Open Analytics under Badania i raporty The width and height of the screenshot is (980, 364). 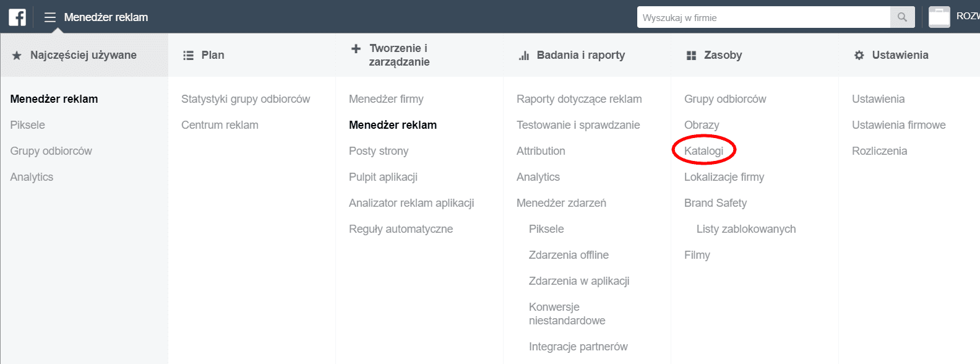[x=538, y=176]
